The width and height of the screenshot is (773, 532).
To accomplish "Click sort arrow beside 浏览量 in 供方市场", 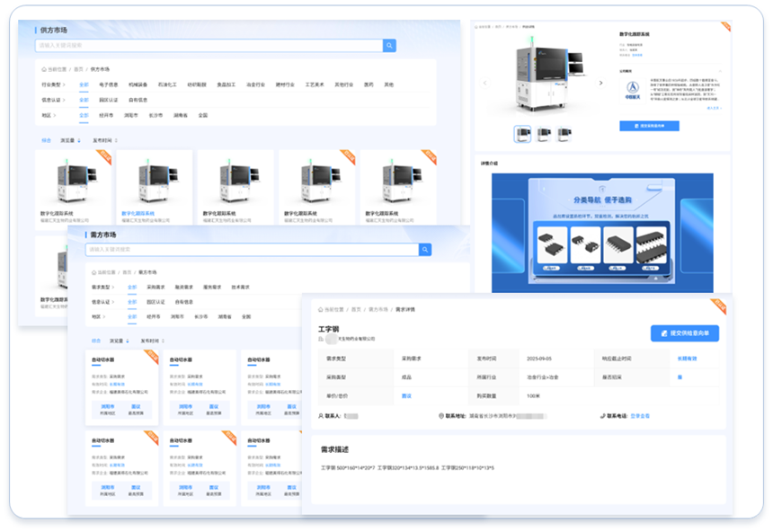I will pos(79,140).
